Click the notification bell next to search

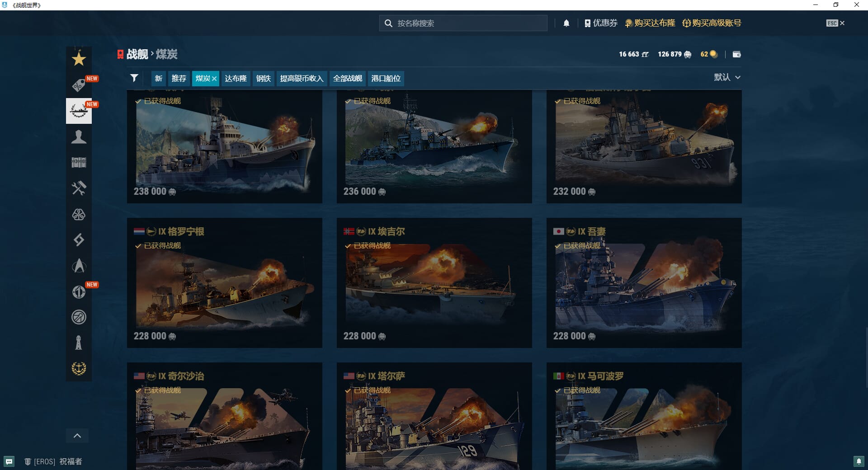point(566,23)
